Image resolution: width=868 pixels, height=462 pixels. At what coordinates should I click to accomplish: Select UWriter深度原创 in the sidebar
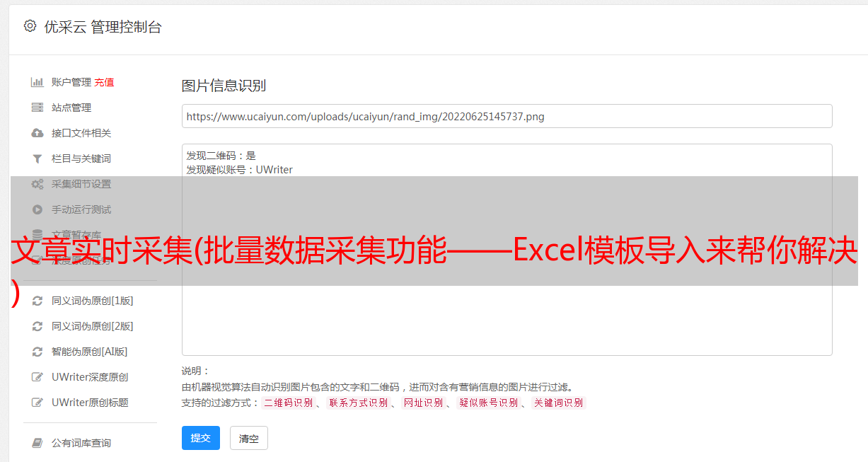point(90,377)
